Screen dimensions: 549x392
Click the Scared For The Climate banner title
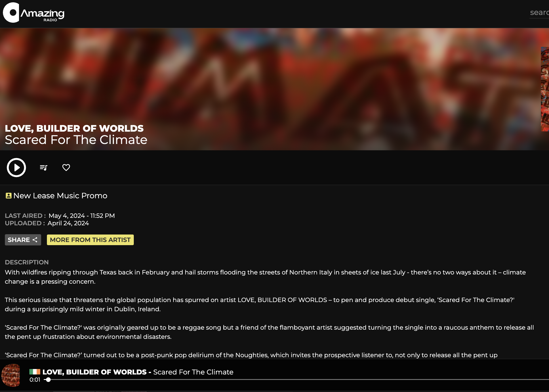pyautogui.click(x=76, y=140)
